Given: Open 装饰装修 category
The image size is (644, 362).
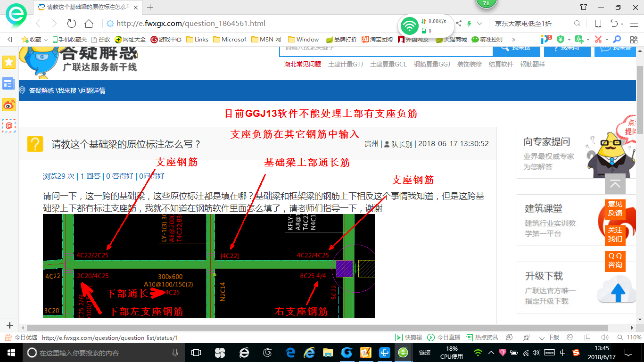Looking at the screenshot, I should click(x=470, y=64).
